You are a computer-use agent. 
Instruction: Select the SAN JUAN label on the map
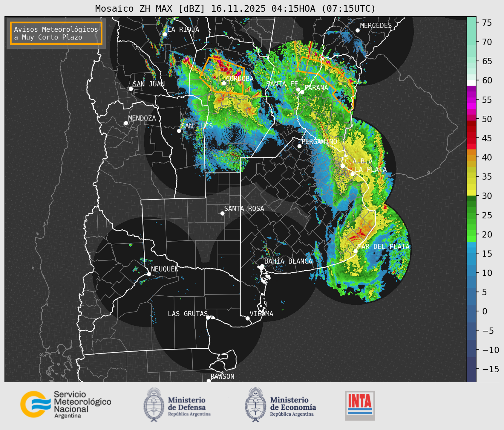149,84
